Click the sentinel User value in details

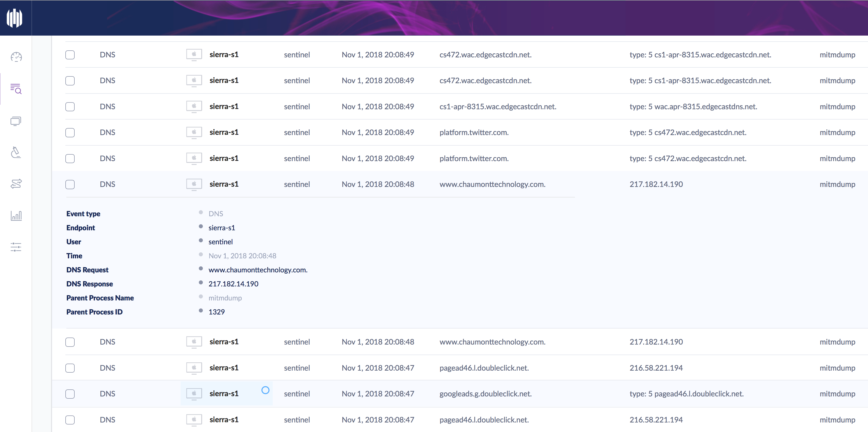pyautogui.click(x=220, y=242)
